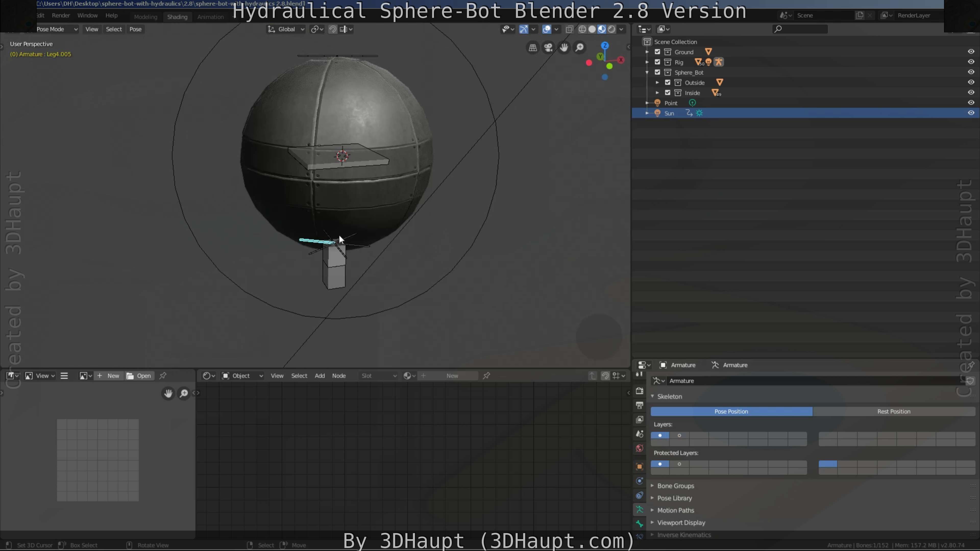Open Render properties tab icon

point(640,391)
